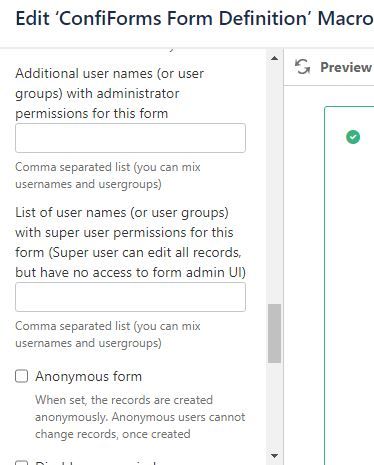Click the scrollbar down arrow

pos(274,456)
